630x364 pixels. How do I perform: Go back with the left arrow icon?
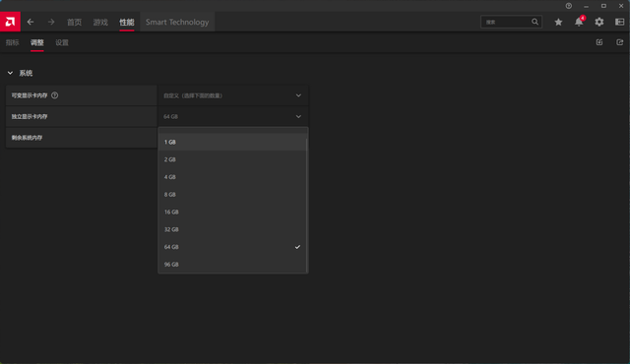31,22
